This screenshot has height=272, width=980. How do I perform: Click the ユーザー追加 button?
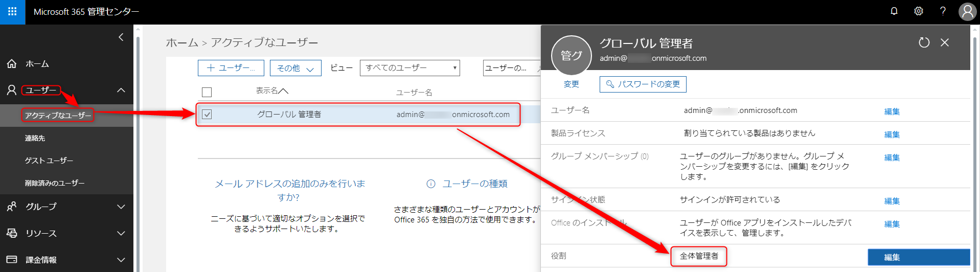pos(231,68)
